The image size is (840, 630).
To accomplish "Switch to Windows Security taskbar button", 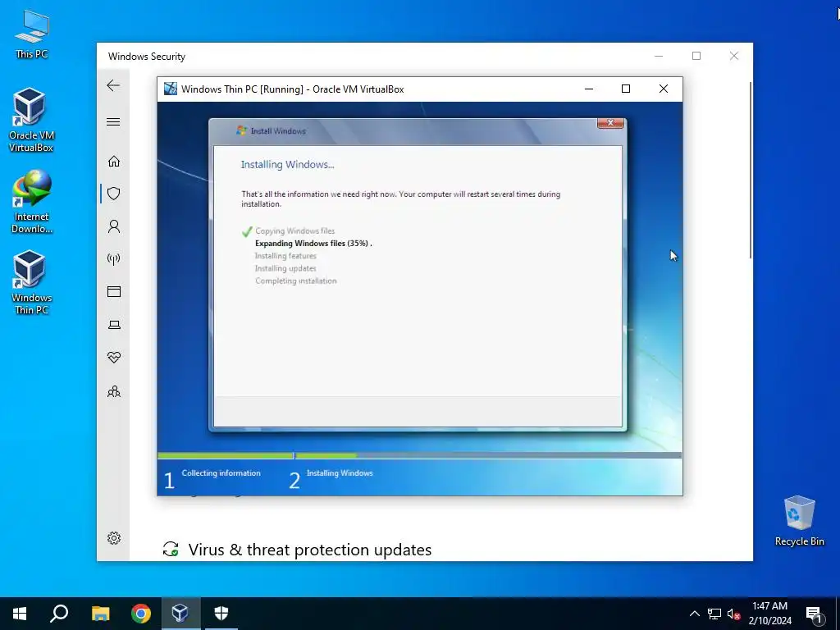I will pyautogui.click(x=221, y=614).
